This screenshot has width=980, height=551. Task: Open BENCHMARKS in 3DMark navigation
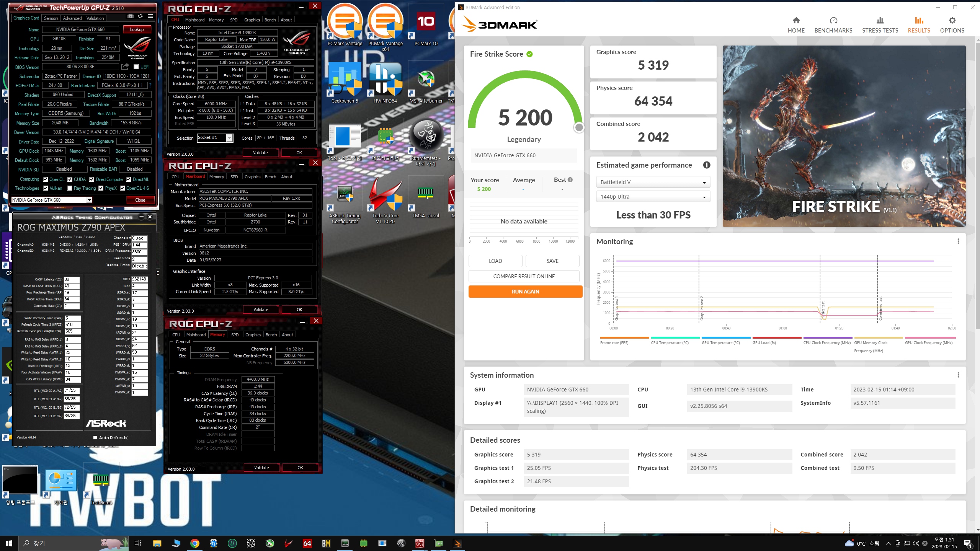(x=833, y=25)
